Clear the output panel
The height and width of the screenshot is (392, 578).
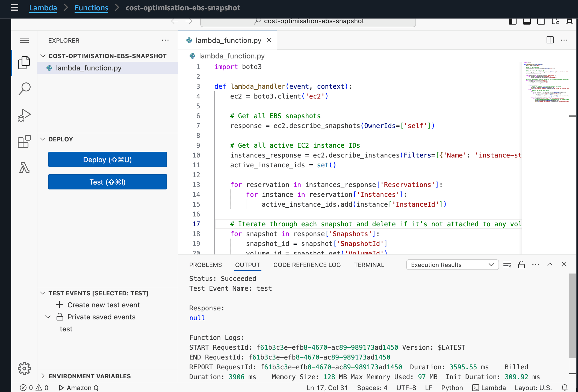pos(507,265)
